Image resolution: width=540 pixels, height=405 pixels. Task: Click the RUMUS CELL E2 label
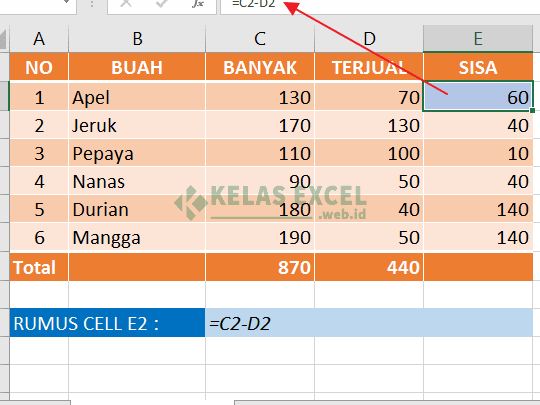(107, 323)
